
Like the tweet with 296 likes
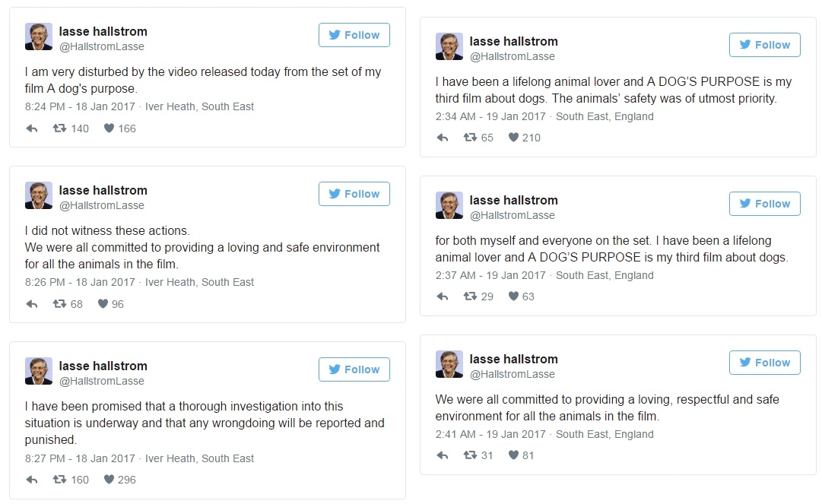click(109, 479)
